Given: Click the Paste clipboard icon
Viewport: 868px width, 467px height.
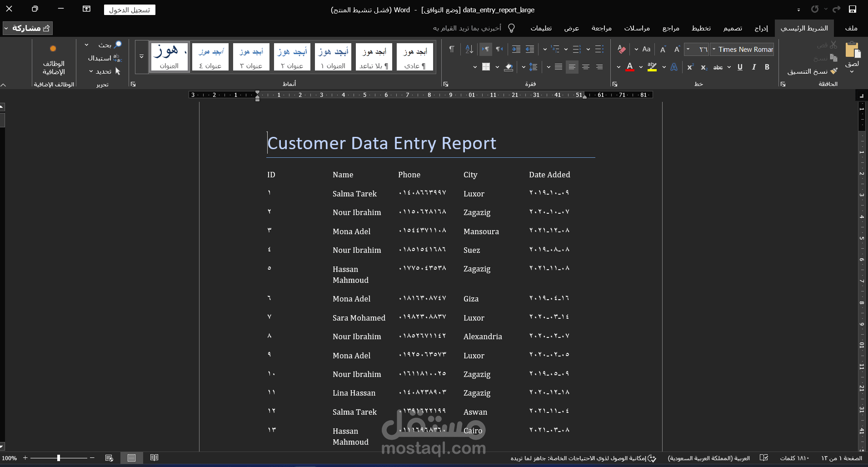Looking at the screenshot, I should pos(852,50).
